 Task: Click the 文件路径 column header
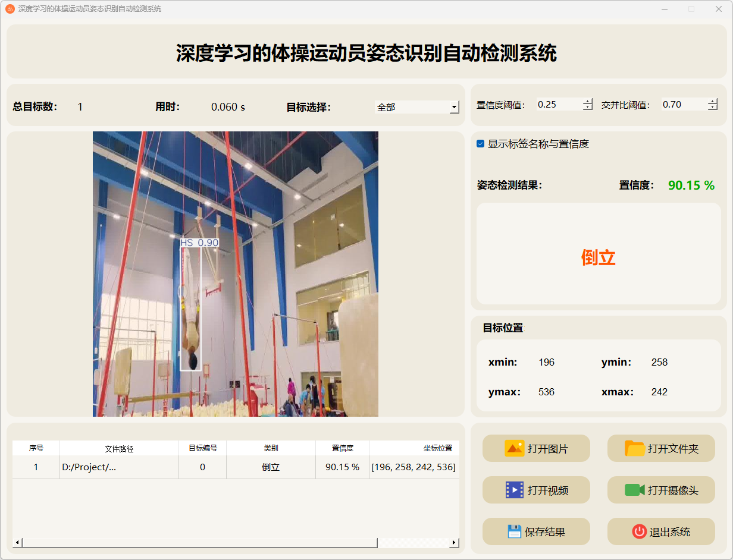coord(119,448)
